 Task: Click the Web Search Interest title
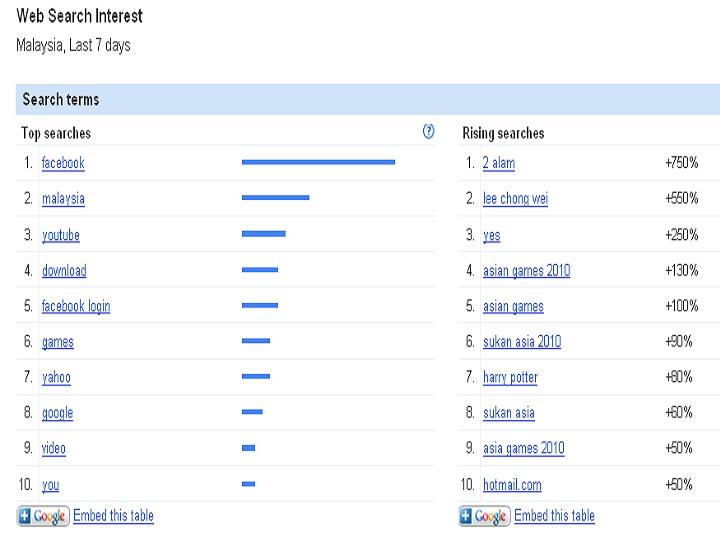[79, 16]
